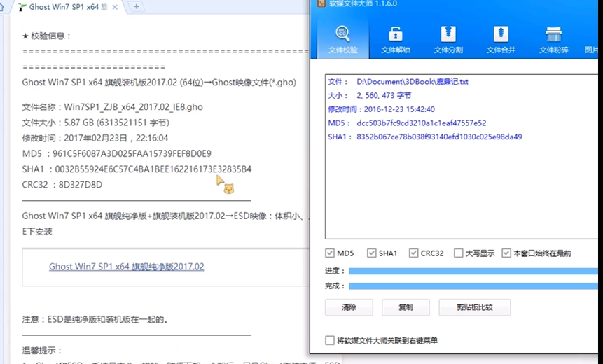Click the 复制 (copy) button
Viewport: 603px width, 364px height.
(406, 307)
